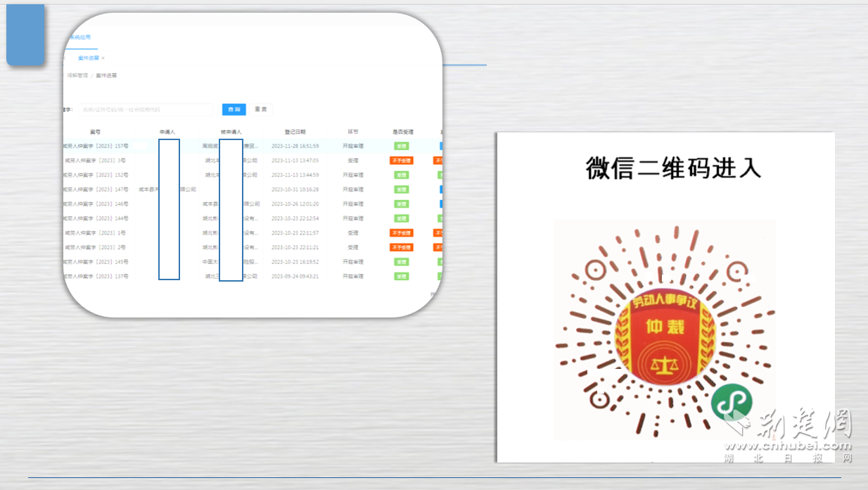Click the search keyword input field
The width and height of the screenshot is (868, 490).
tap(148, 110)
